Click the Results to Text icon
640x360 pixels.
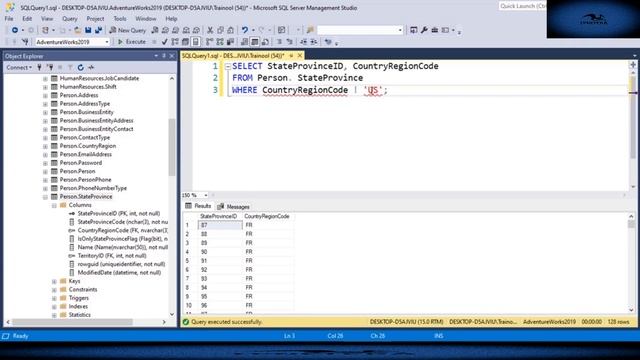[244, 42]
